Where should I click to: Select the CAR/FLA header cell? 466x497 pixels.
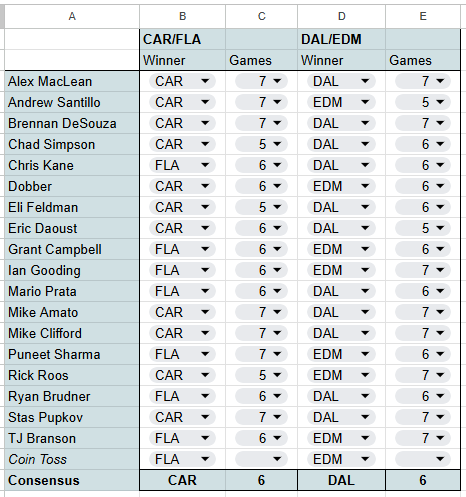tap(182, 39)
